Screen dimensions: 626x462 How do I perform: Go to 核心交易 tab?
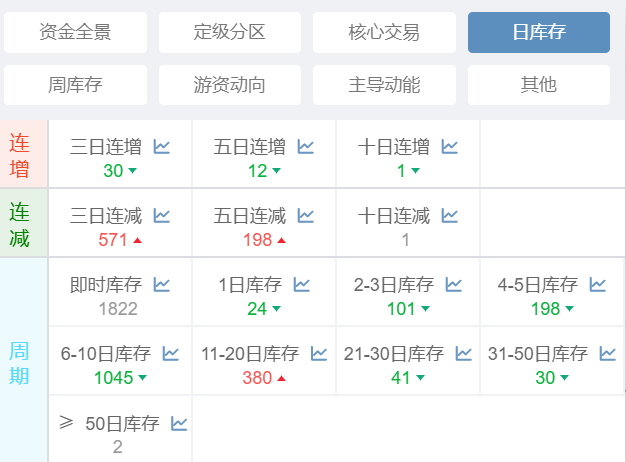click(x=384, y=32)
